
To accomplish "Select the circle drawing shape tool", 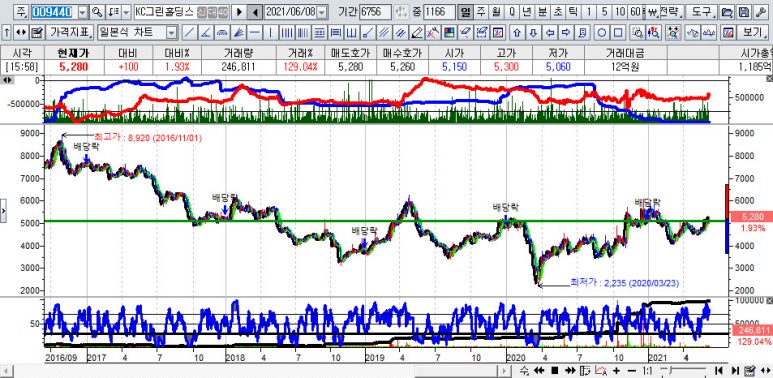I will [x=601, y=33].
